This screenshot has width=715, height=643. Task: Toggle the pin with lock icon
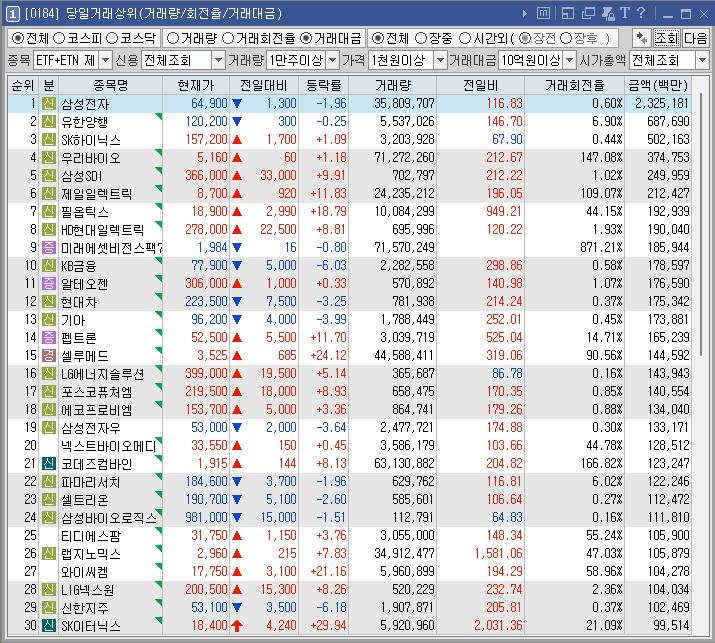tap(608, 13)
